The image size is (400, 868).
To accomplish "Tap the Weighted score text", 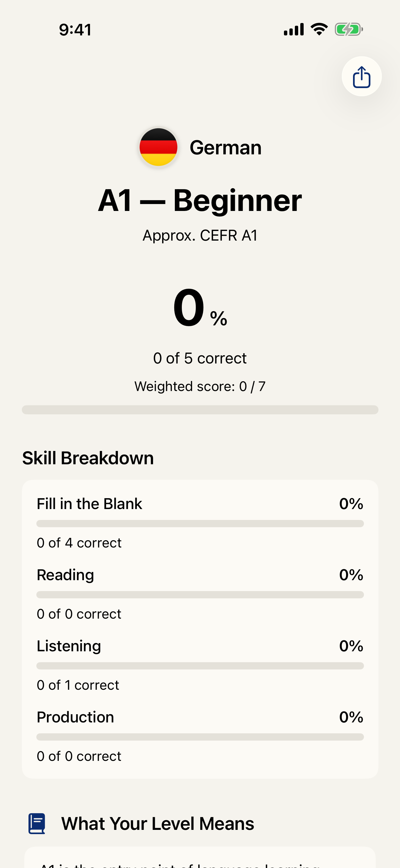I will [200, 386].
